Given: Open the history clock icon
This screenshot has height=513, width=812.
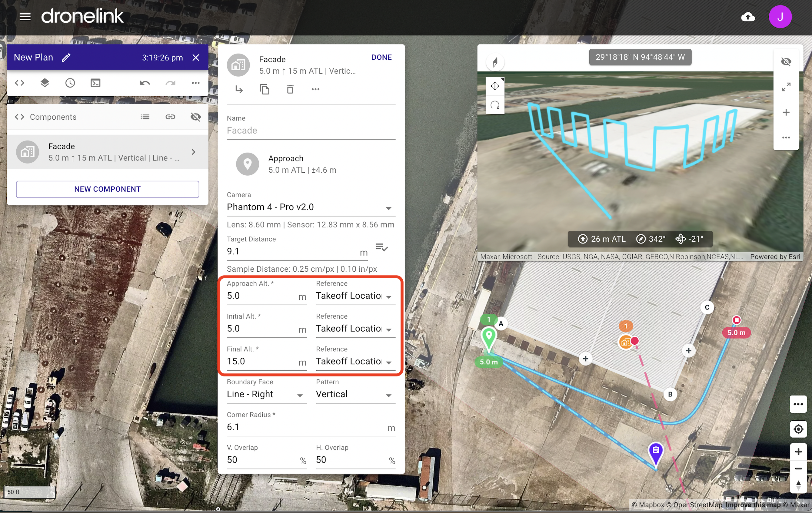Looking at the screenshot, I should (x=70, y=83).
